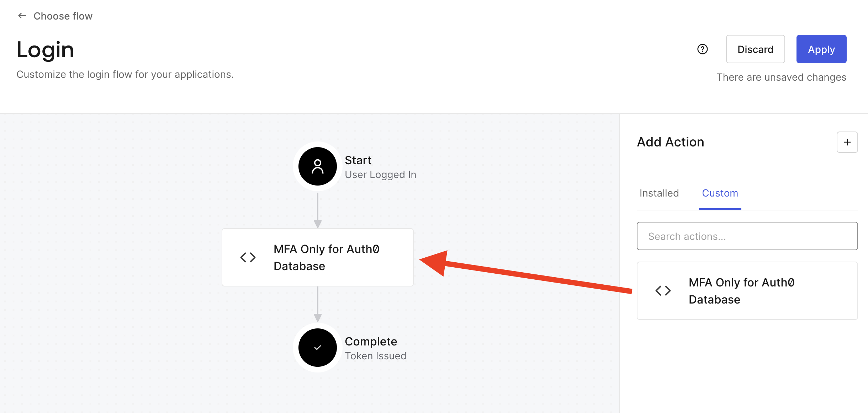Click the Complete Token Issued label

[375, 348]
